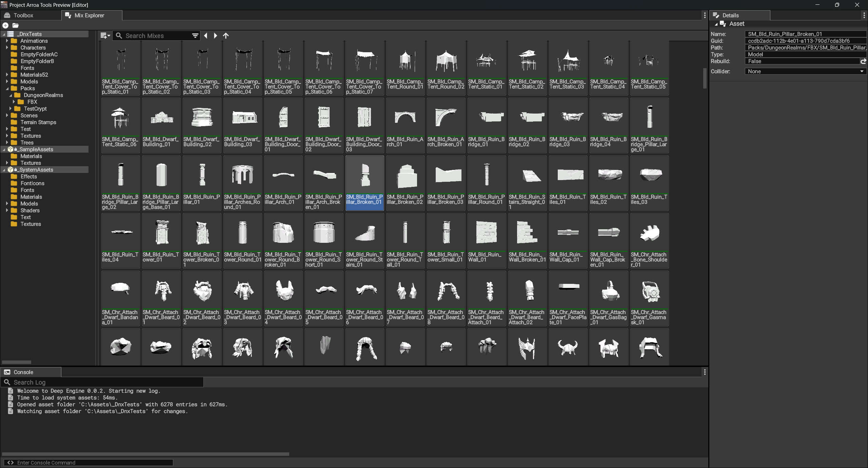The height and width of the screenshot is (468, 868).
Task: Click the Rebuild refresh arrow icon
Action: coord(863,61)
